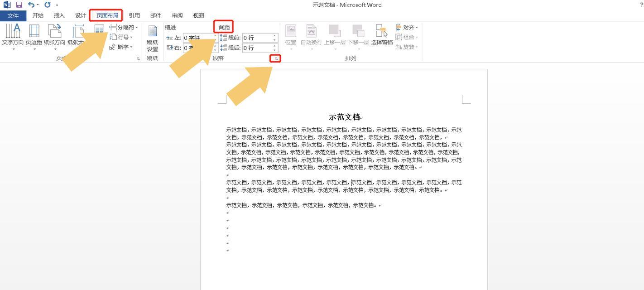Click the title bar text 示范文档 - Microsoft Word
The image size is (644, 290).
click(x=347, y=5)
